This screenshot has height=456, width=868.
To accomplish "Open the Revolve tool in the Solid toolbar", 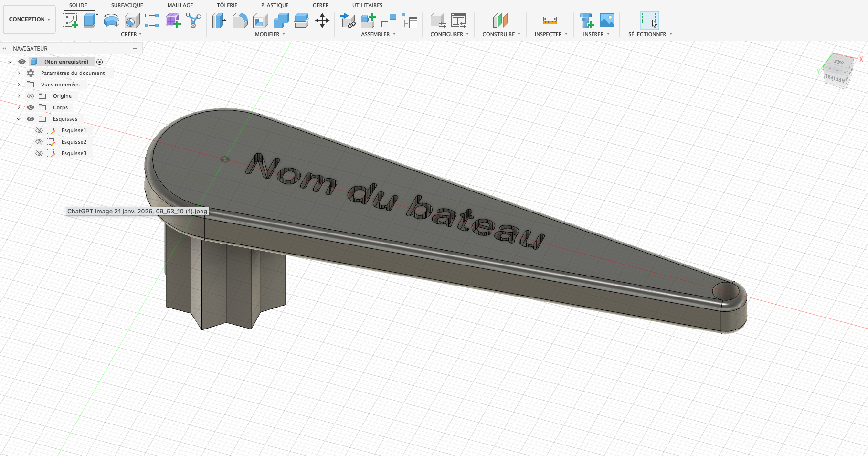I will (x=111, y=20).
